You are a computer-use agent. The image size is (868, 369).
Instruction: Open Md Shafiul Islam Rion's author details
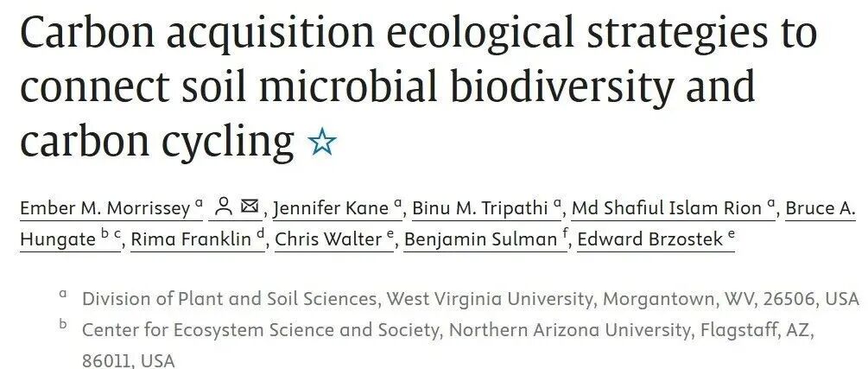coord(667,207)
